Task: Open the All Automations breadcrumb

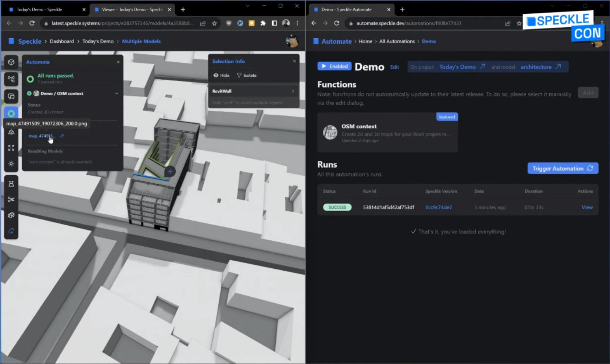Action: [397, 41]
